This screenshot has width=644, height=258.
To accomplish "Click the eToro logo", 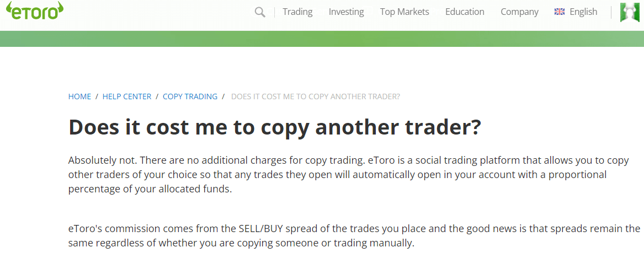I will [x=35, y=10].
